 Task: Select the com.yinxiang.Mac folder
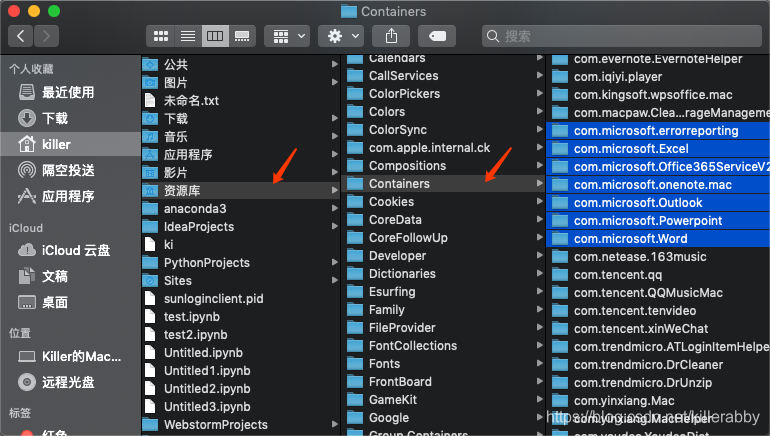click(x=658, y=401)
